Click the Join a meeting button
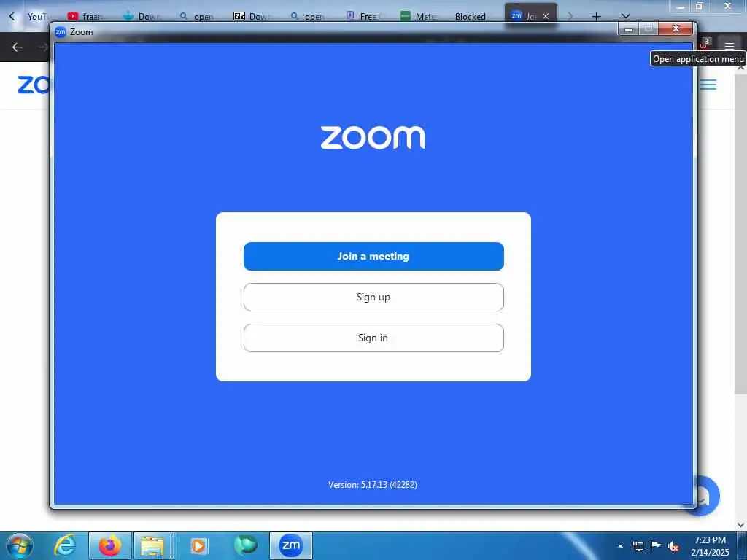Screen dimensions: 747x560 (x=373, y=256)
